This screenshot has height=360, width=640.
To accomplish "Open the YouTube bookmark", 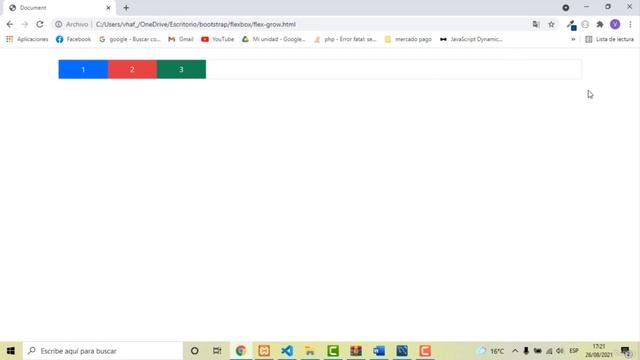I will pos(218,39).
